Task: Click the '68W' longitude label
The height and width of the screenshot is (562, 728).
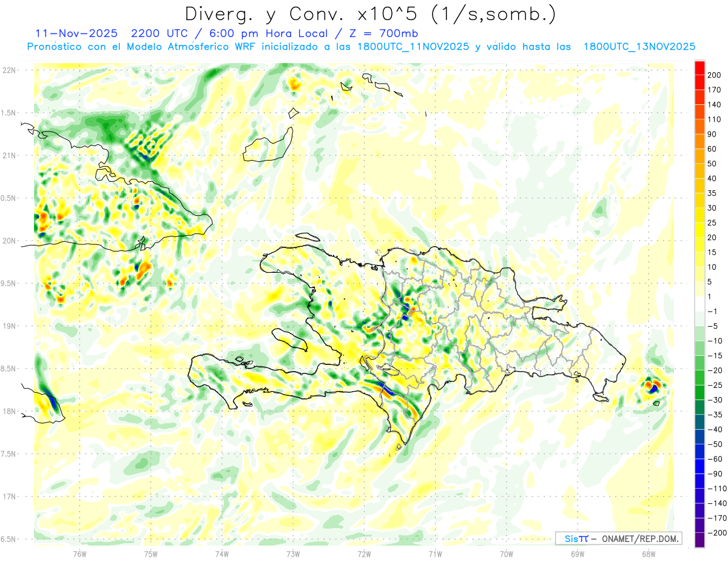Action: coord(649,554)
